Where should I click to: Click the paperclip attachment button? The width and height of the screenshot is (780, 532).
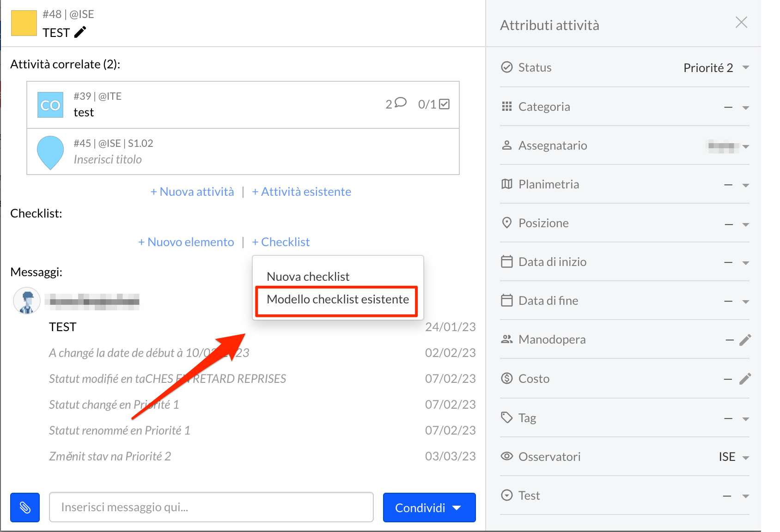coord(25,508)
